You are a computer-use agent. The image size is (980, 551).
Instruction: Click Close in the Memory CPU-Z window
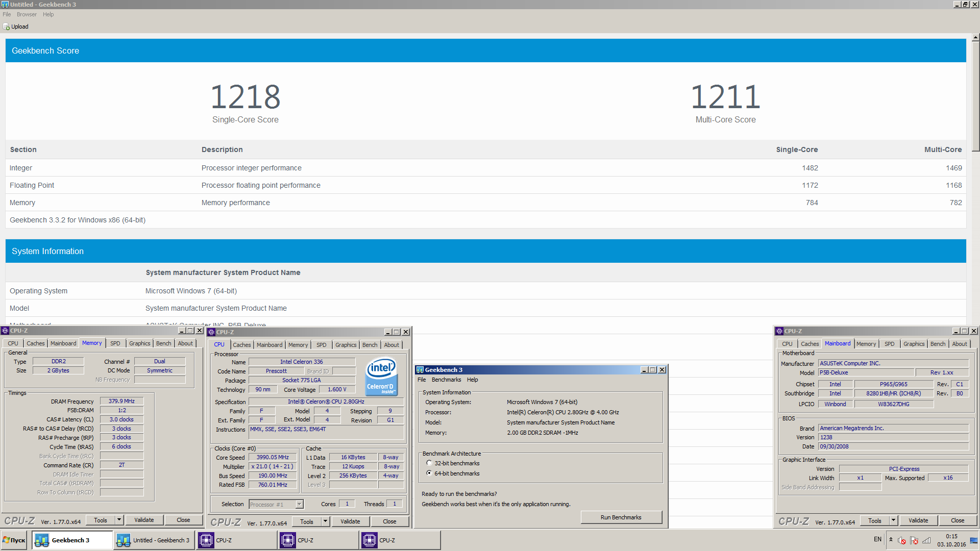click(x=183, y=520)
